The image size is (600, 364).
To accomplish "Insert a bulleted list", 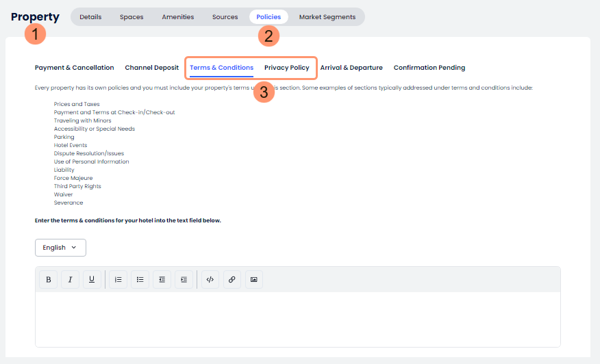I will point(140,279).
